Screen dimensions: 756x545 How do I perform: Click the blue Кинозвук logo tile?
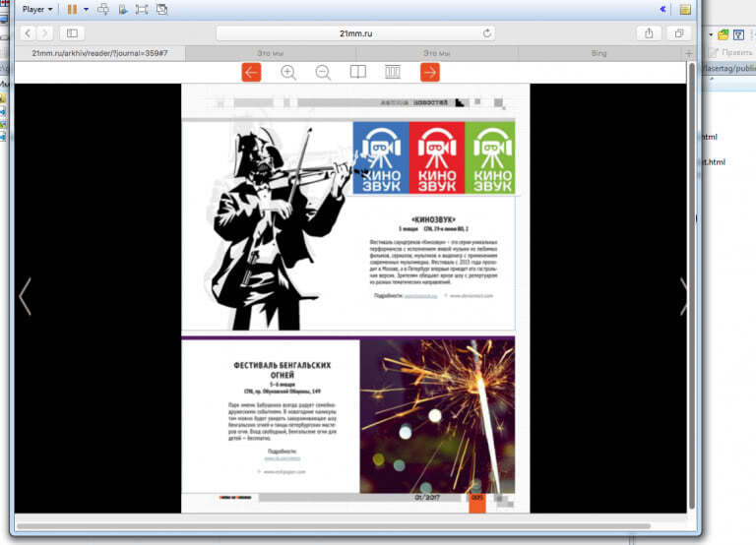(381, 157)
